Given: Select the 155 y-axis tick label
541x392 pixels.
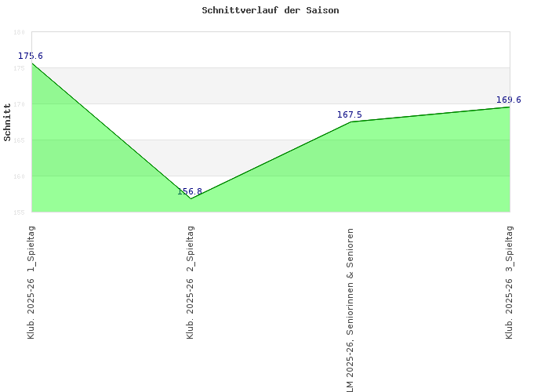Looking at the screenshot, I should [20, 212].
